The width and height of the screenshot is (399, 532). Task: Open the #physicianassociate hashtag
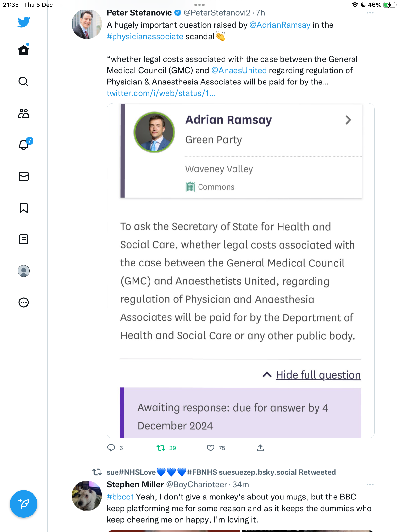point(145,36)
